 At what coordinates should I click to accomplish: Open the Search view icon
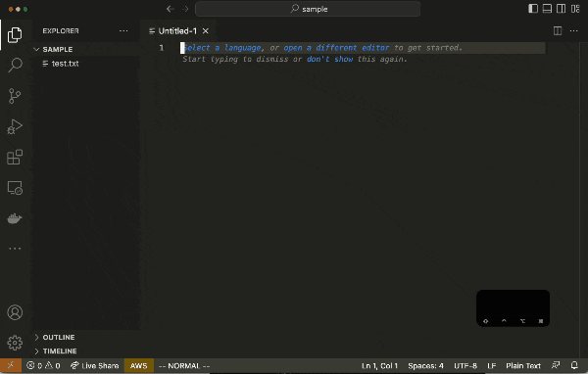coord(15,66)
